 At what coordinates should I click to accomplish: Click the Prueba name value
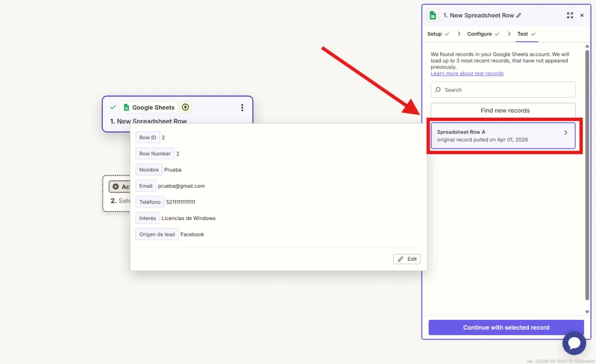click(173, 170)
